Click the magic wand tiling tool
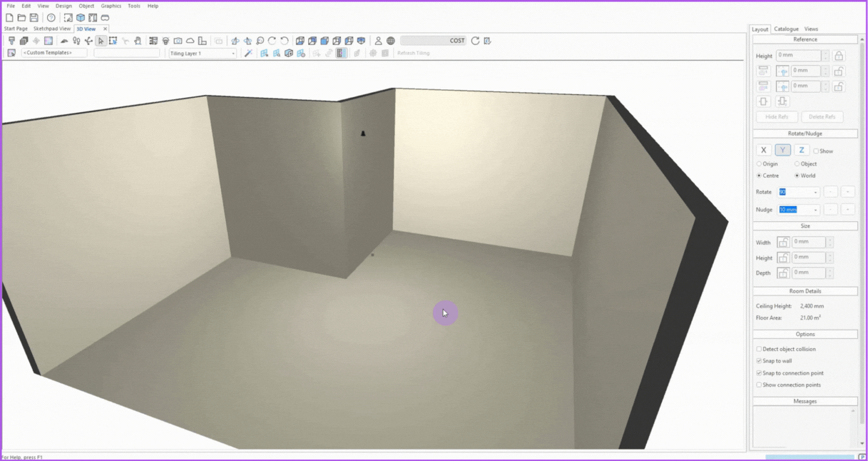Viewport: 868px width, 461px height. 248,53
